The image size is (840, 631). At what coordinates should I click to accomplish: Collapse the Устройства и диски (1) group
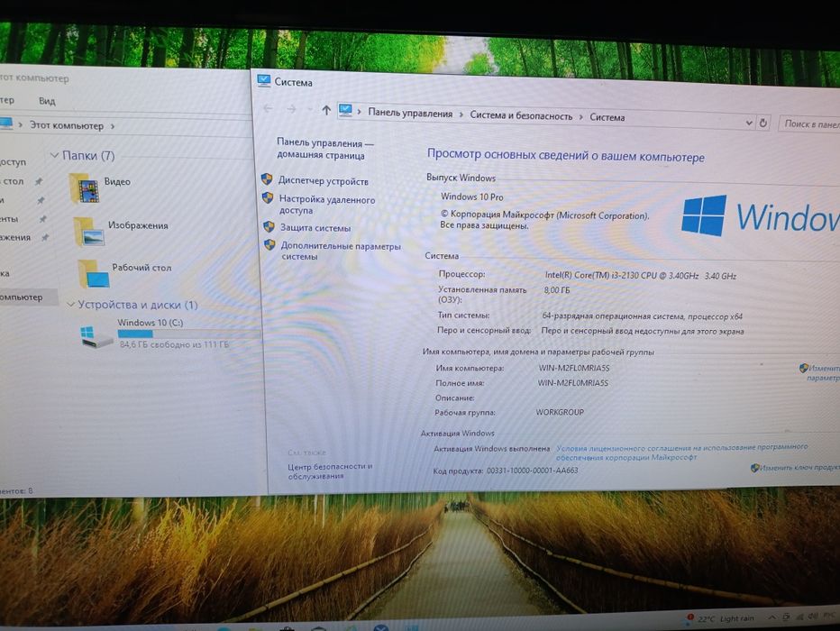[x=70, y=305]
